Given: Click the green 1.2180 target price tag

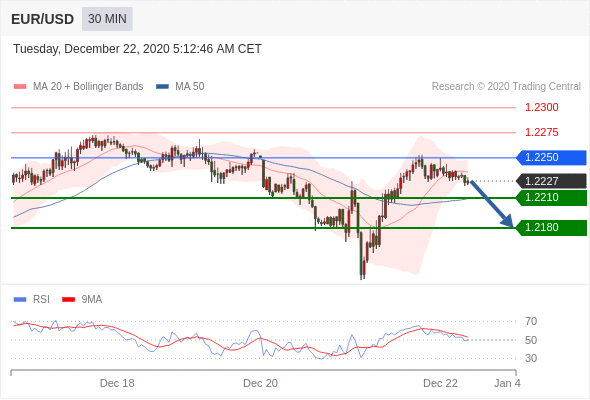Looking at the screenshot, I should 551,228.
